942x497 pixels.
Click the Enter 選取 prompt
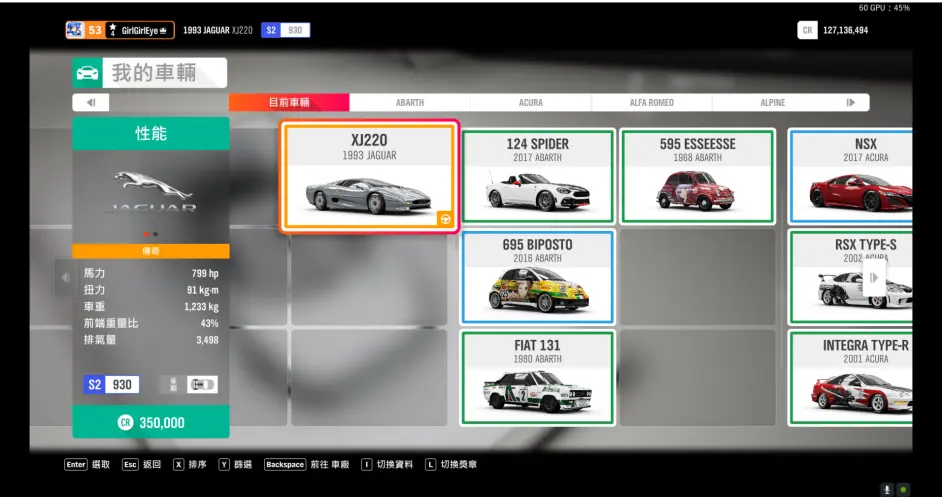point(87,465)
